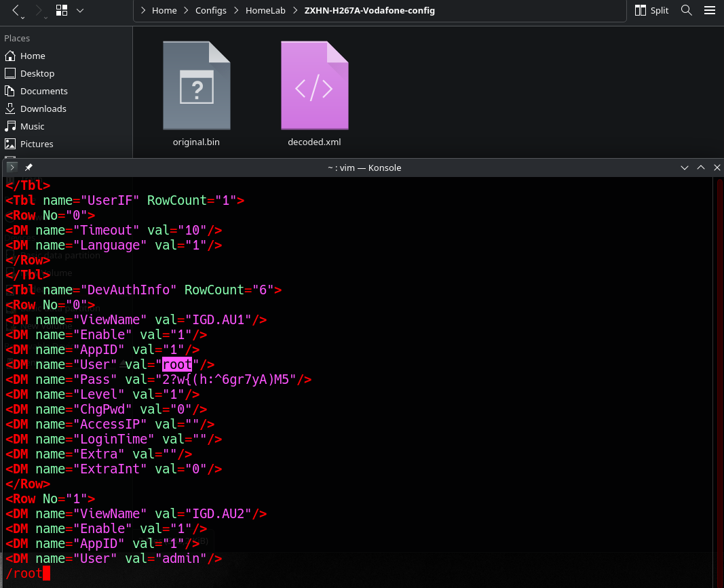Expand the chevron before Configs breadcrumb
724x588 pixels.
coord(187,11)
